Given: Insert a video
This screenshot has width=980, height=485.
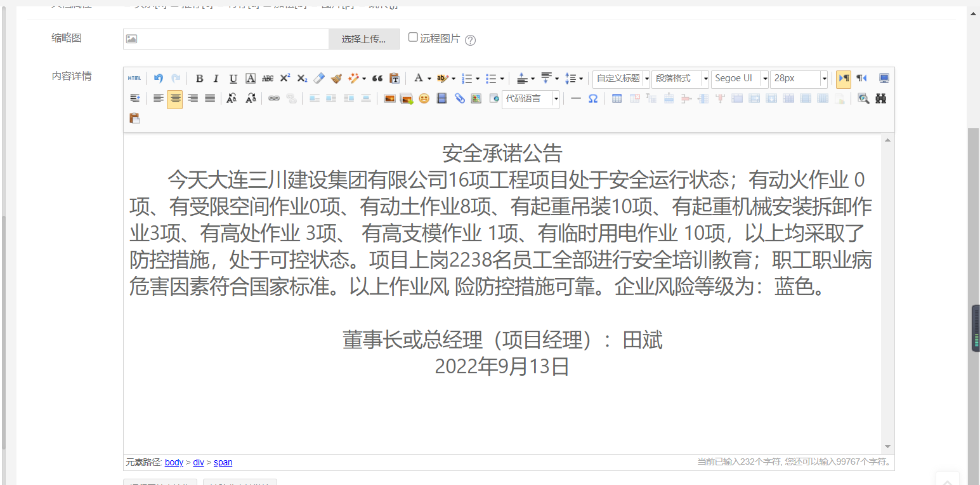Looking at the screenshot, I should pyautogui.click(x=442, y=98).
